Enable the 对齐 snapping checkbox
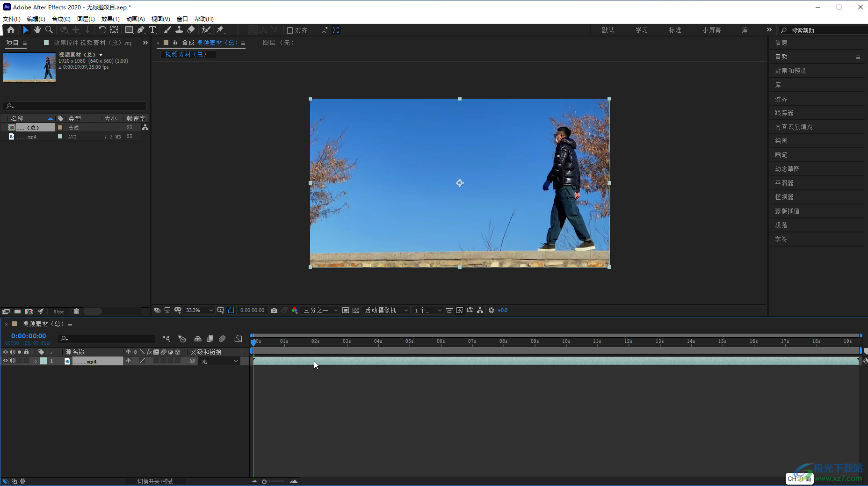The width and height of the screenshot is (868, 486). (290, 30)
